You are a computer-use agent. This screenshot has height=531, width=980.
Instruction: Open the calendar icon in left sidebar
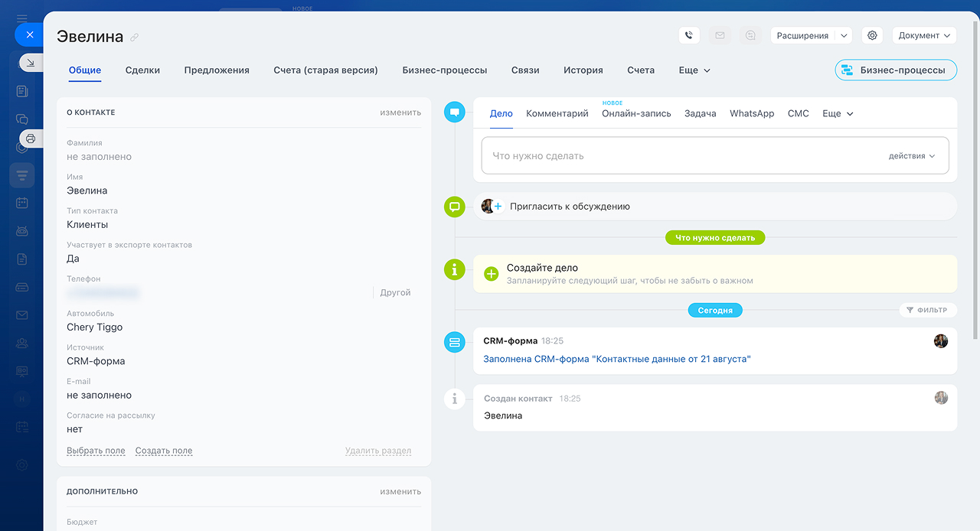[22, 203]
